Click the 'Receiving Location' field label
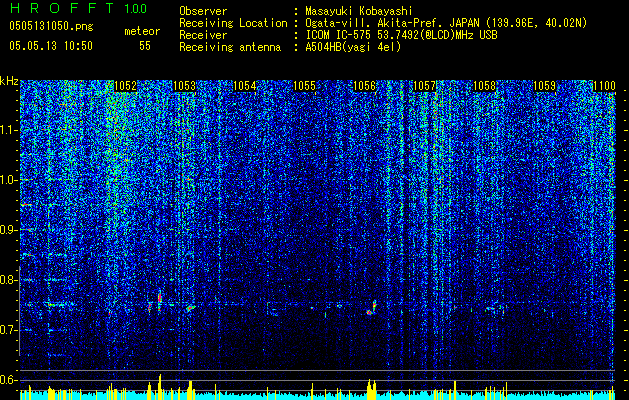This screenshot has height=400, width=629. tap(233, 23)
